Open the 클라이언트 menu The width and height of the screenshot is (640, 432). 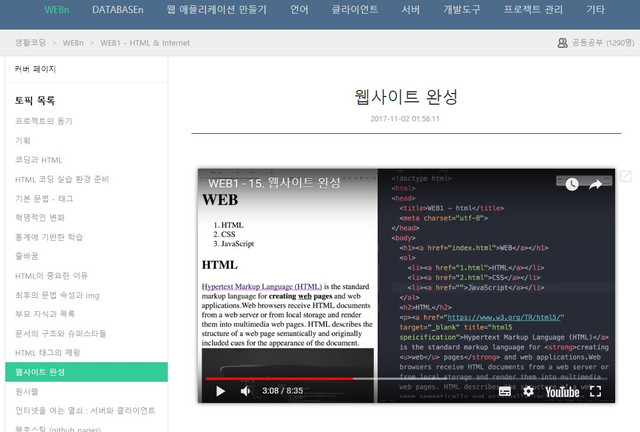point(355,10)
